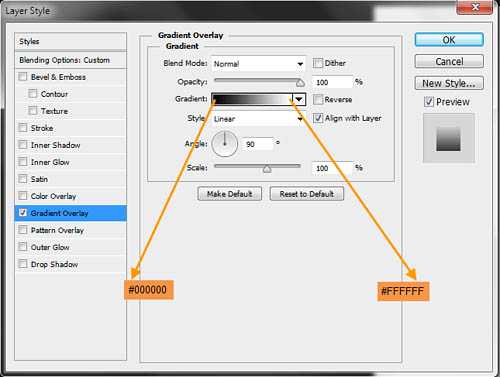Select the Gradient Overlay style entry
This screenshot has width=500, height=377.
(x=71, y=213)
